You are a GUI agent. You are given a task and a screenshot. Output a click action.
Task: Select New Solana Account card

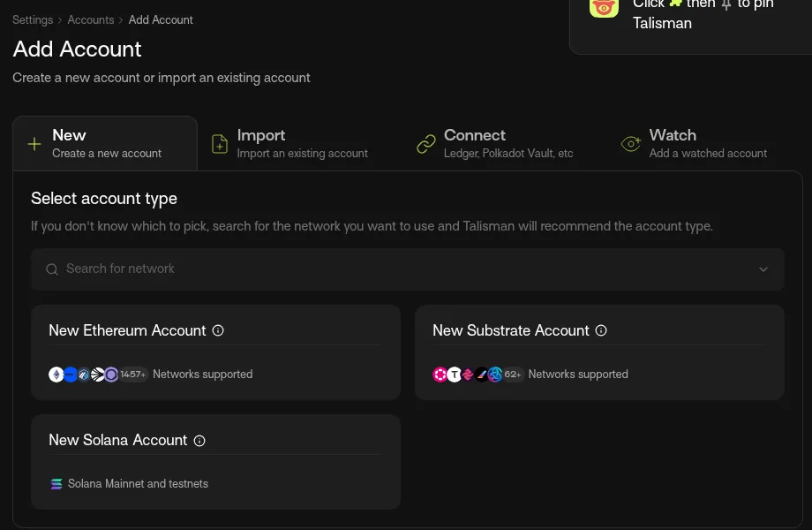[x=216, y=462]
